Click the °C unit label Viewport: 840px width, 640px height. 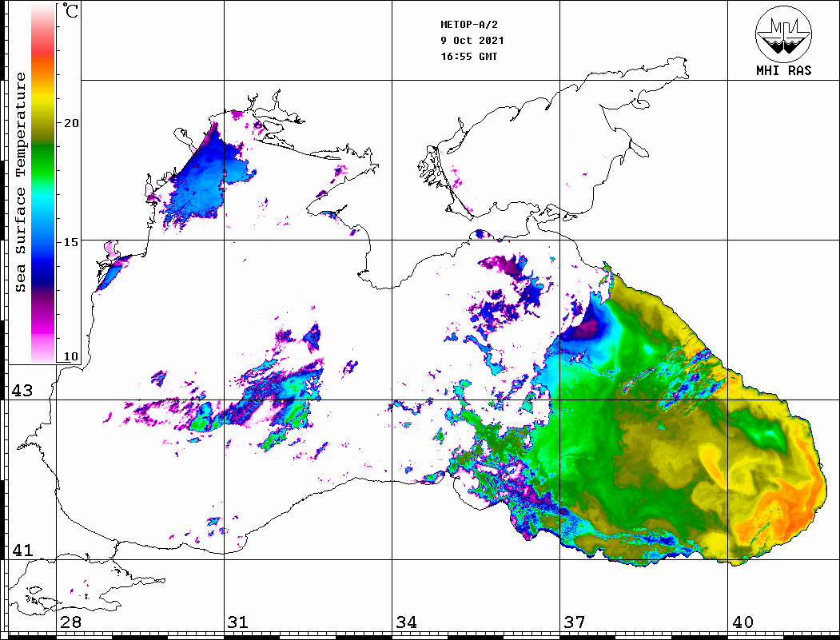70,10
